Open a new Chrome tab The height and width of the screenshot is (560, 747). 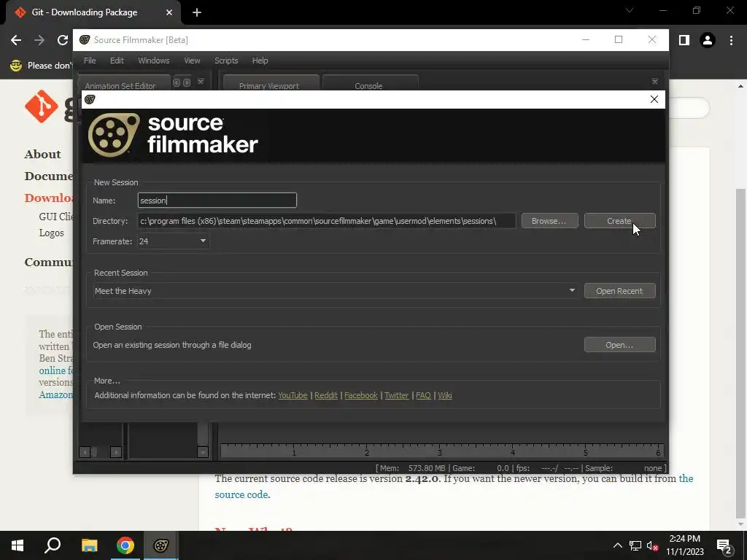coord(197,12)
